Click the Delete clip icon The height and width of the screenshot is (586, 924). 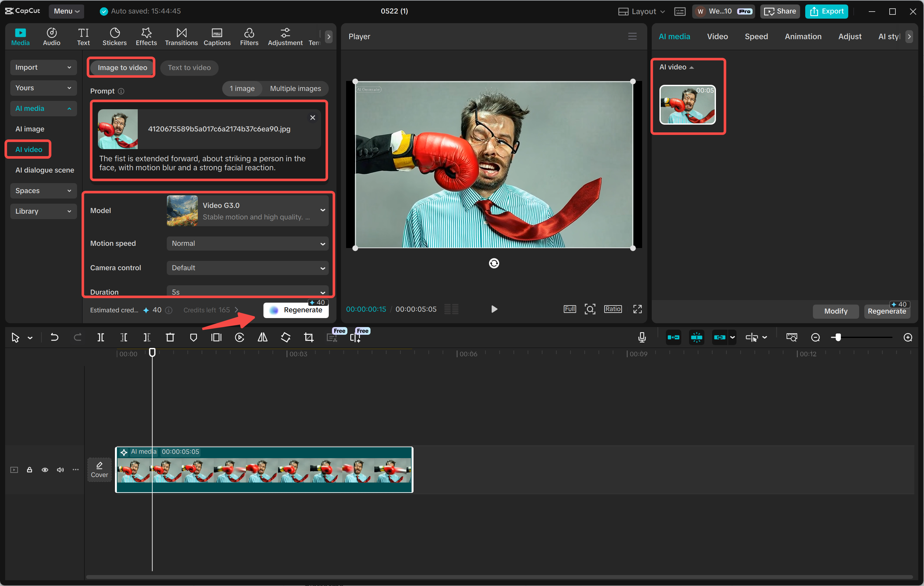[170, 337]
